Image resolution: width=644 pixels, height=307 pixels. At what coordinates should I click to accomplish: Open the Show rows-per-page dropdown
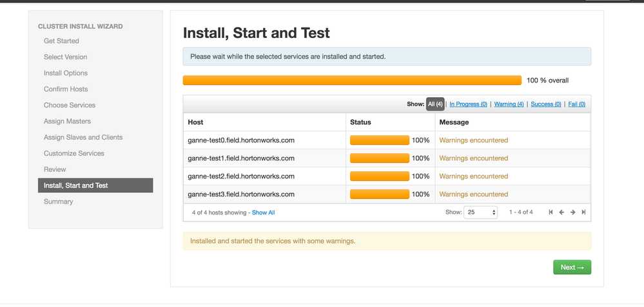[x=480, y=212]
